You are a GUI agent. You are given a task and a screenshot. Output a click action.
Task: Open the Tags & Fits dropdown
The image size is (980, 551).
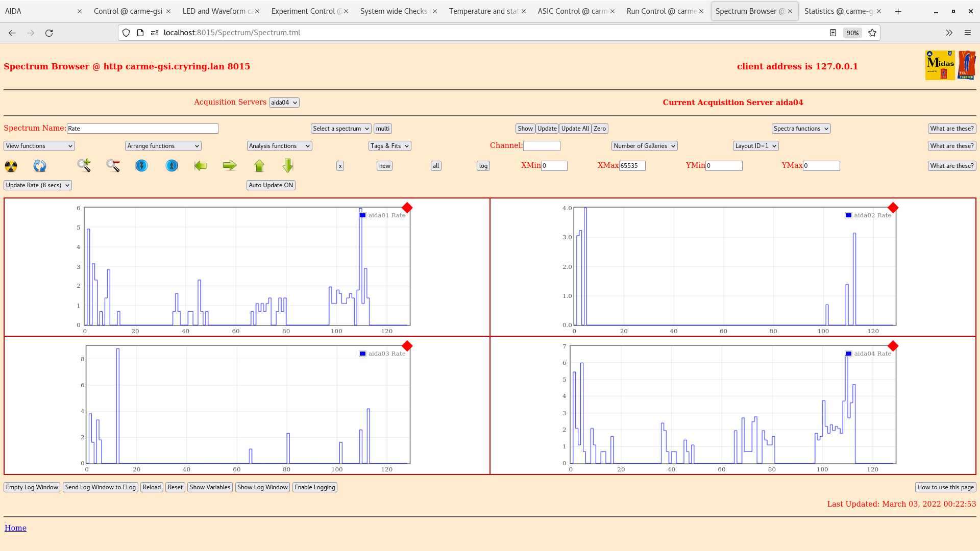coord(390,146)
